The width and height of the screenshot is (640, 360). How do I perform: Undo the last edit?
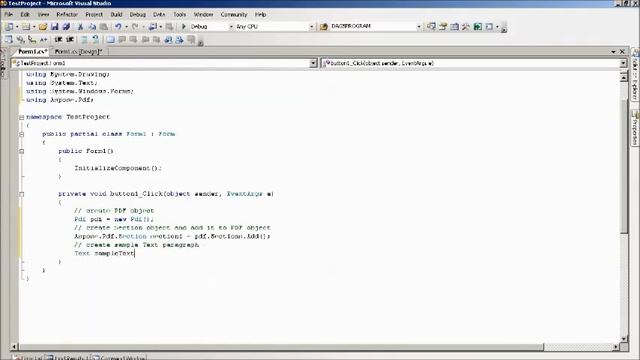[x=118, y=27]
